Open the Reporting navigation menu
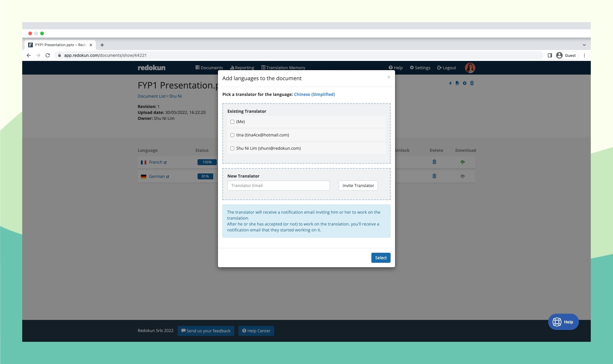Image resolution: width=613 pixels, height=364 pixels. click(x=242, y=67)
